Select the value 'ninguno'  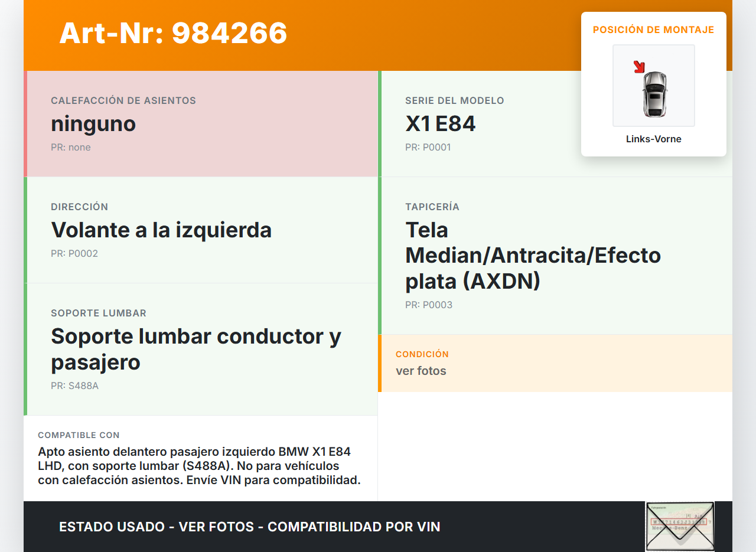pyautogui.click(x=93, y=124)
